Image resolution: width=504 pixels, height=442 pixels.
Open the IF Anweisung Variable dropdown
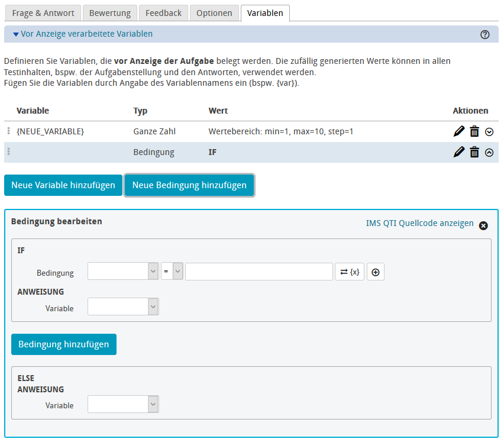click(123, 307)
